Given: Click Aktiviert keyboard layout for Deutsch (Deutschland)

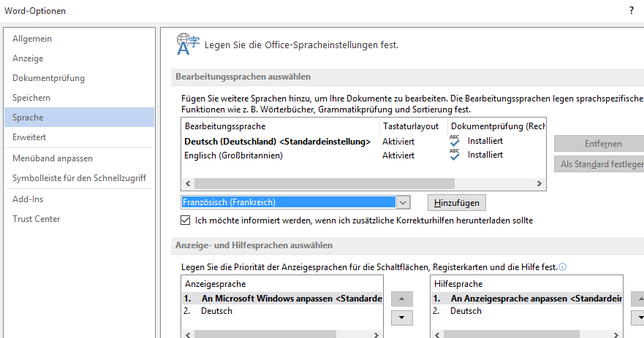Looking at the screenshot, I should (x=398, y=142).
